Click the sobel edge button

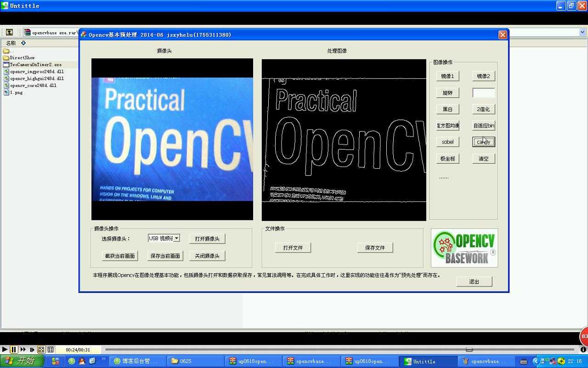pos(447,142)
